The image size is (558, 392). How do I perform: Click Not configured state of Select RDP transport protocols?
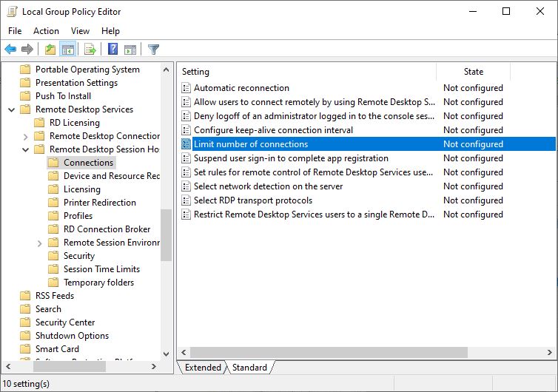pos(473,200)
